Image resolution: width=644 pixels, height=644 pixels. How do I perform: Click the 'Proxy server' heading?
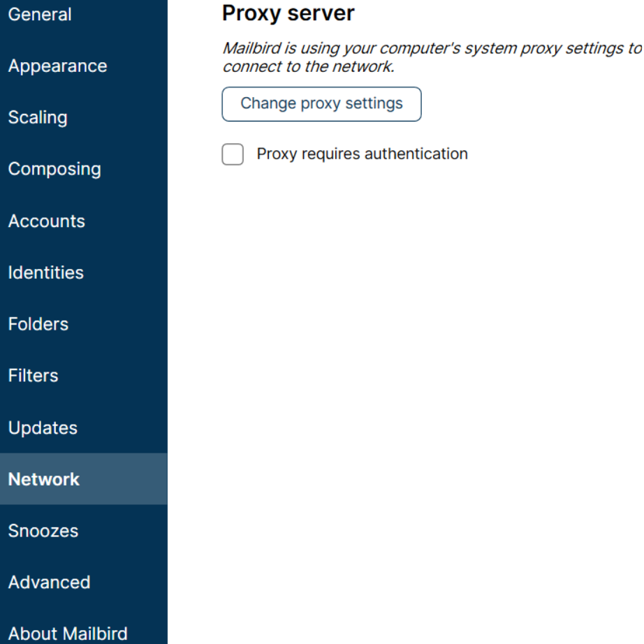pyautogui.click(x=288, y=13)
